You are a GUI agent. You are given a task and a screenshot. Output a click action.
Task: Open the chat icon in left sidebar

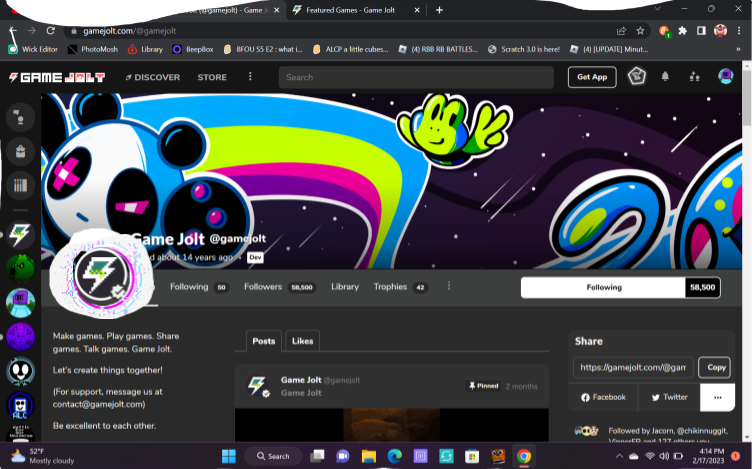(20, 117)
